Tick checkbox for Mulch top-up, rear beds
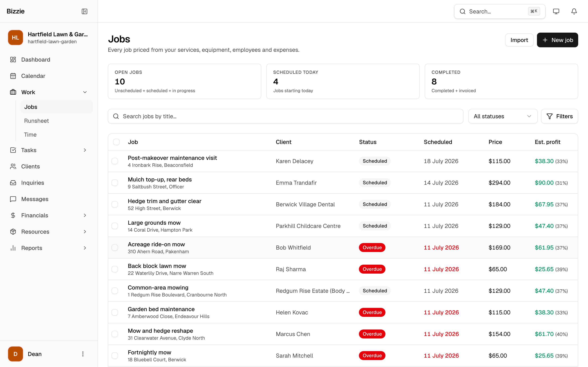Viewport: 588px width, 367px height. [x=115, y=183]
